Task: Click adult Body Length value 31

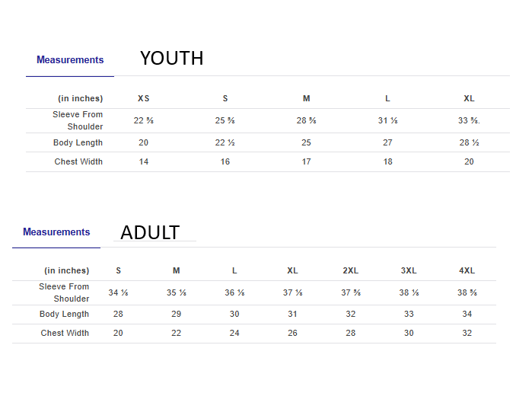Action: click(292, 315)
